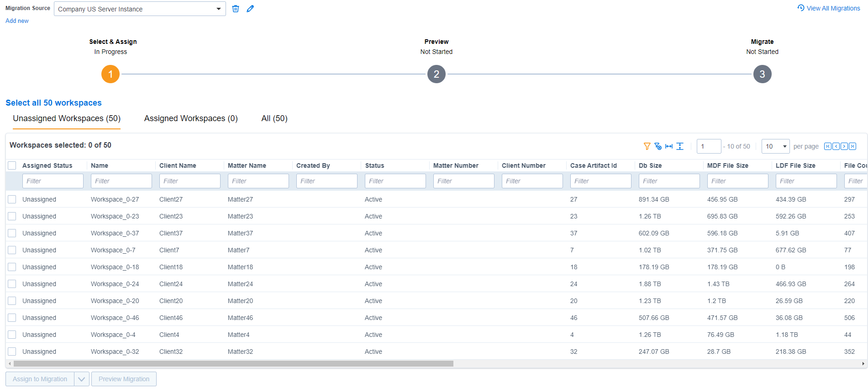
Task: Clear all filters icon
Action: [658, 146]
